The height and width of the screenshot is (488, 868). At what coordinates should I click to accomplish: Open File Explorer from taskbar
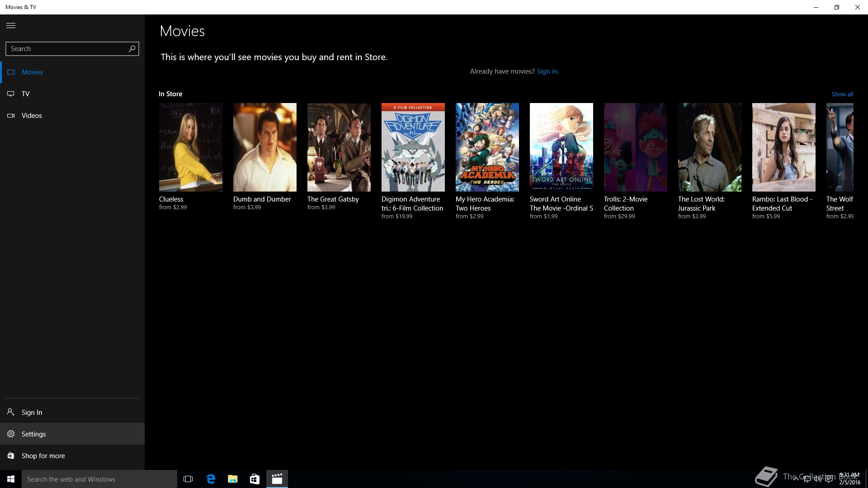[233, 479]
